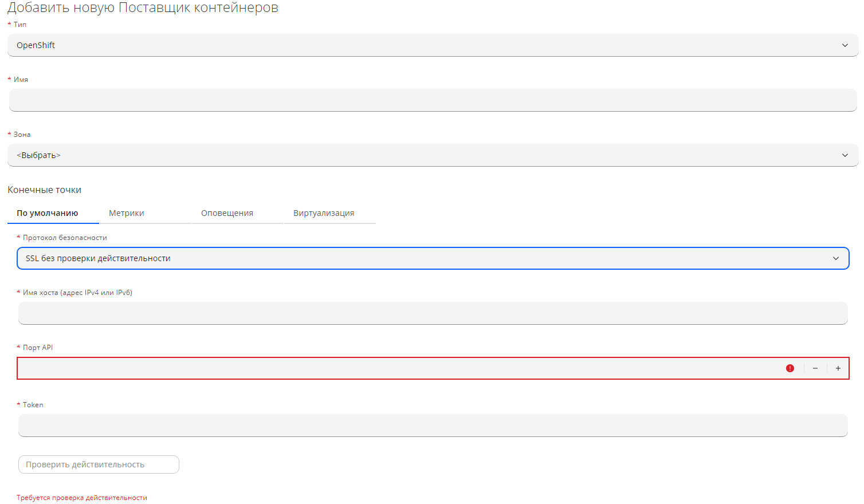Click the Конечные точки section heading

coord(45,190)
